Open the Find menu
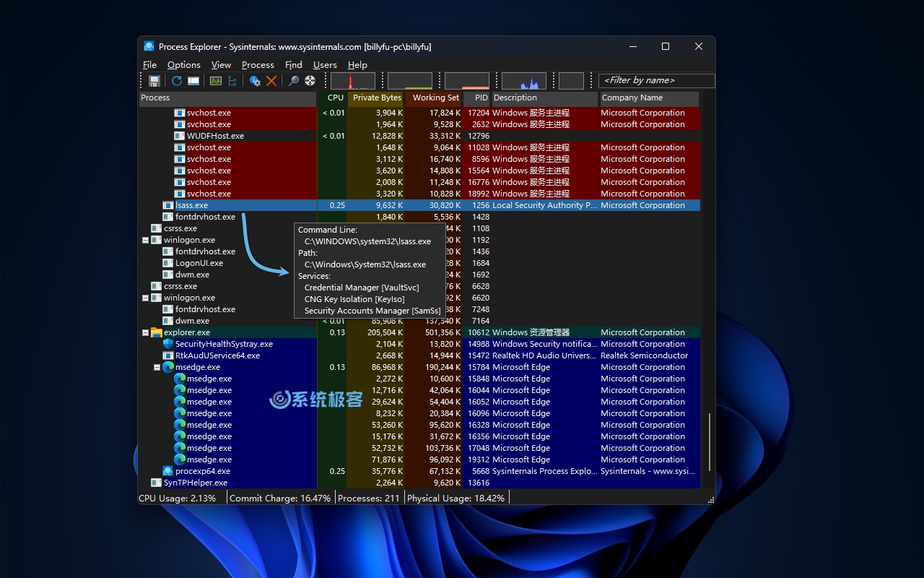 (294, 65)
